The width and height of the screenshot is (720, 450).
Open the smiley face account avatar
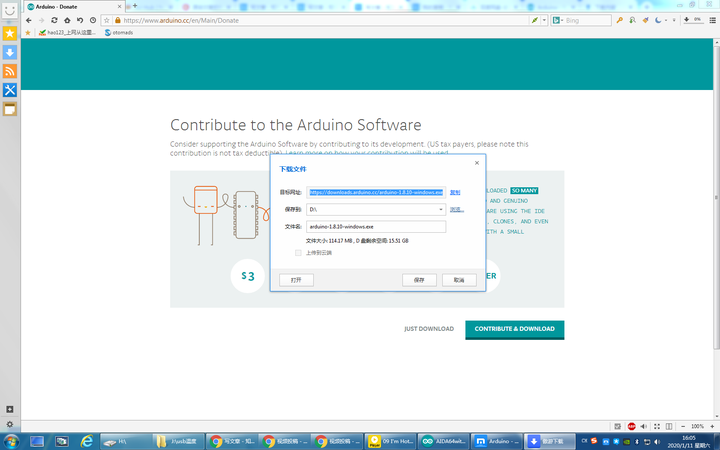pos(10,9)
